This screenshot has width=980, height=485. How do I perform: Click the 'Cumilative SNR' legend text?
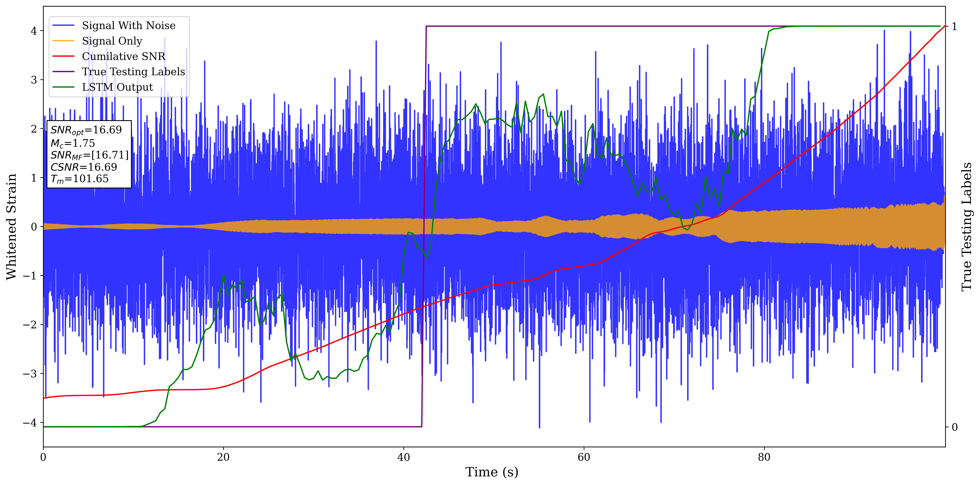tap(124, 56)
